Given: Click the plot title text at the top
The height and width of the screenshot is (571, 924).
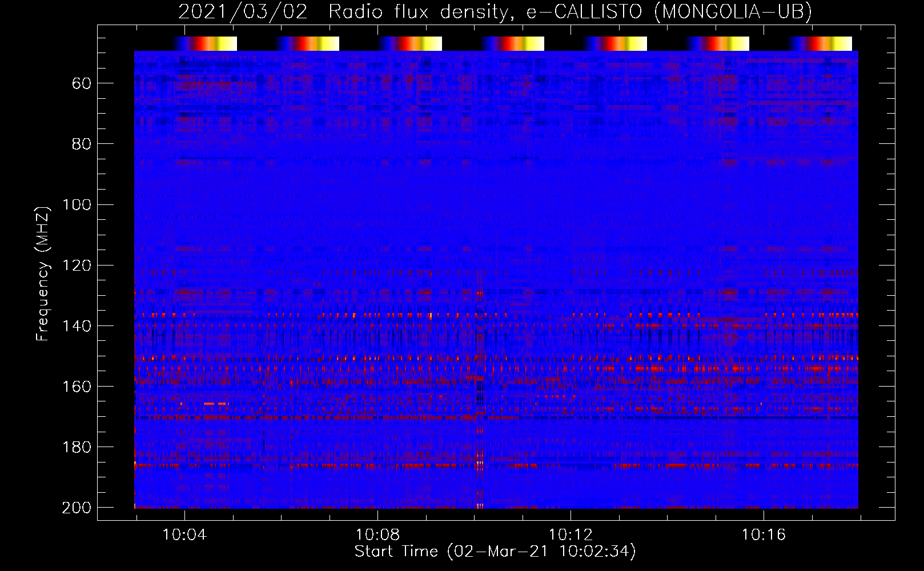Looking at the screenshot, I should 495,12.
